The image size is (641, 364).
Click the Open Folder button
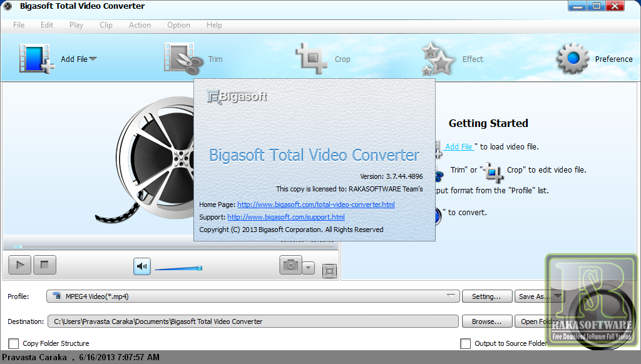tap(539, 321)
